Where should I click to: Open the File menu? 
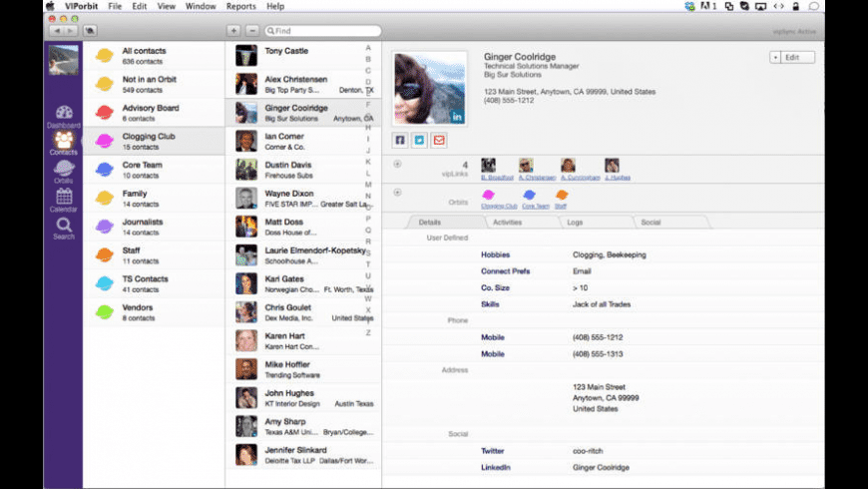[115, 6]
